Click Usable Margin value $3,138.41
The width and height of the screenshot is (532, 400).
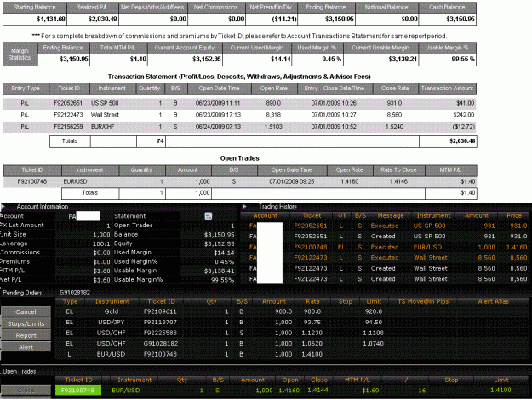(219, 271)
